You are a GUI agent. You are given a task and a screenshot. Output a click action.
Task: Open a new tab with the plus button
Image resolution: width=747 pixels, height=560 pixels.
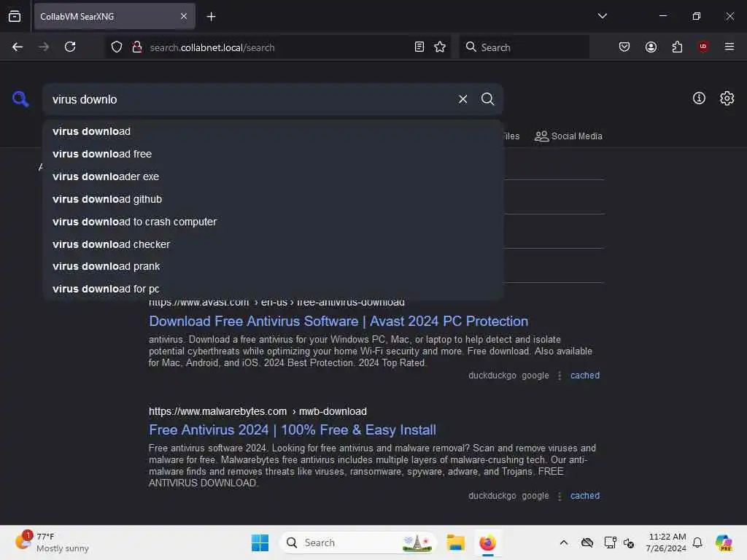(211, 17)
